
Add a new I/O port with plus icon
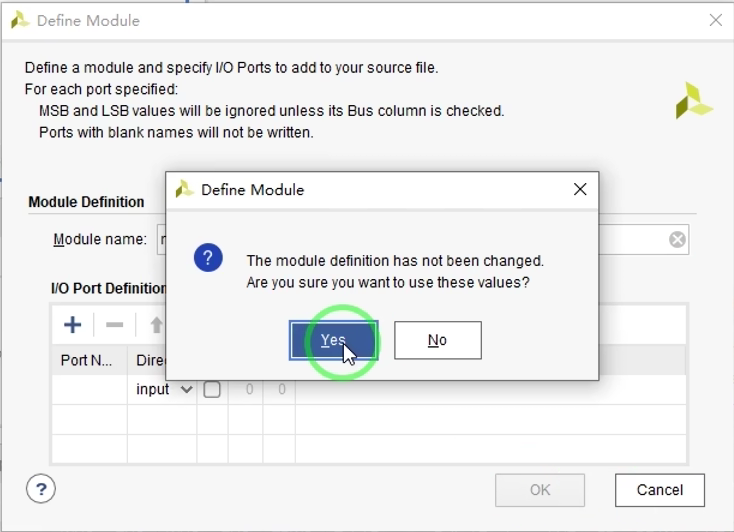coord(73,325)
